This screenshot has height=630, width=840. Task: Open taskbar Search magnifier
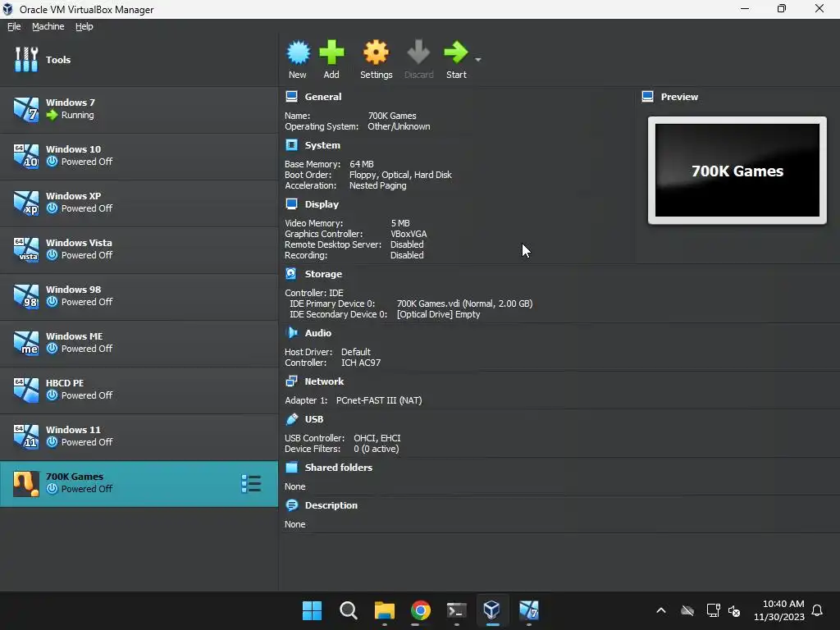coord(348,610)
